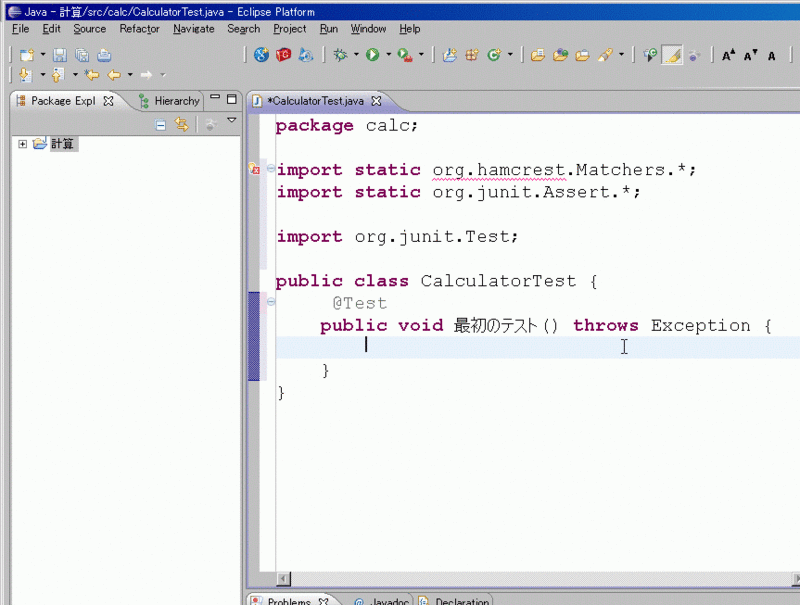Viewport: 800px width, 605px height.
Task: Switch to the Javadoc tab
Action: (x=382, y=601)
